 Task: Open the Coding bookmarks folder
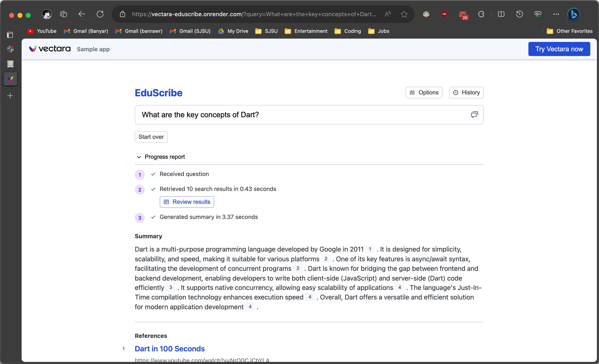pyautogui.click(x=348, y=31)
